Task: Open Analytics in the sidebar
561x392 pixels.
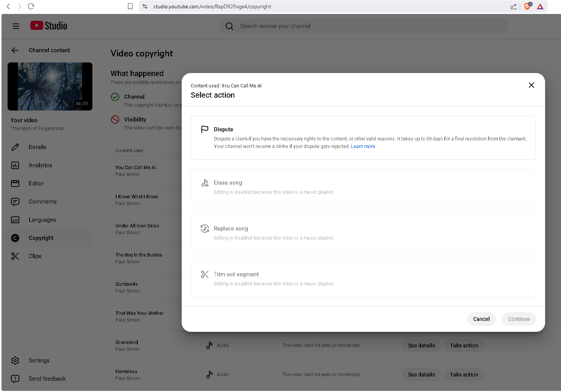Action: [x=40, y=165]
